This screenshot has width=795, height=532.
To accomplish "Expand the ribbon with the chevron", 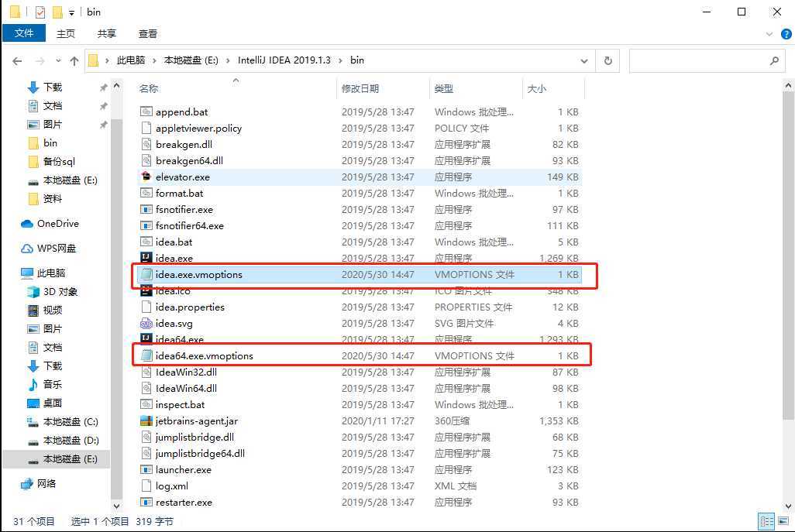I will pos(769,34).
